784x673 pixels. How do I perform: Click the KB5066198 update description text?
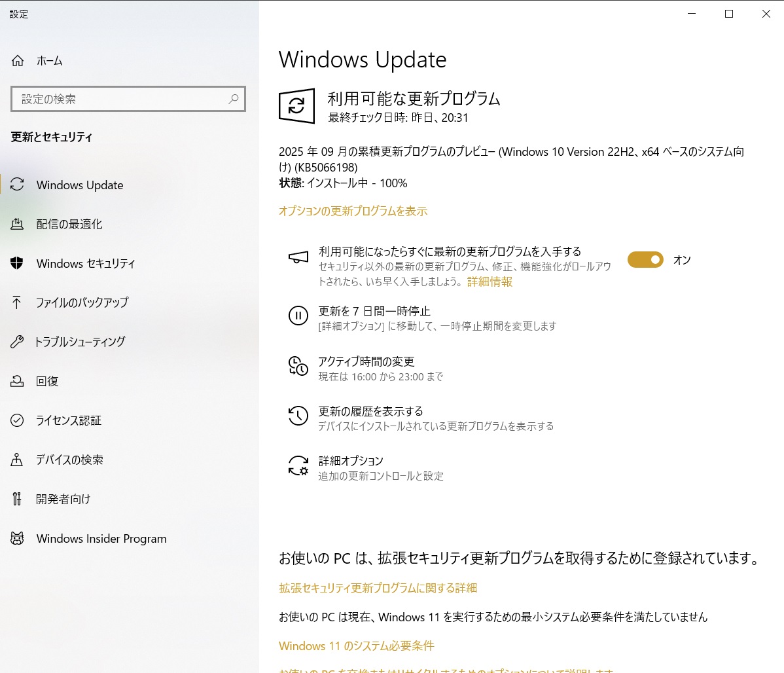[x=512, y=159]
